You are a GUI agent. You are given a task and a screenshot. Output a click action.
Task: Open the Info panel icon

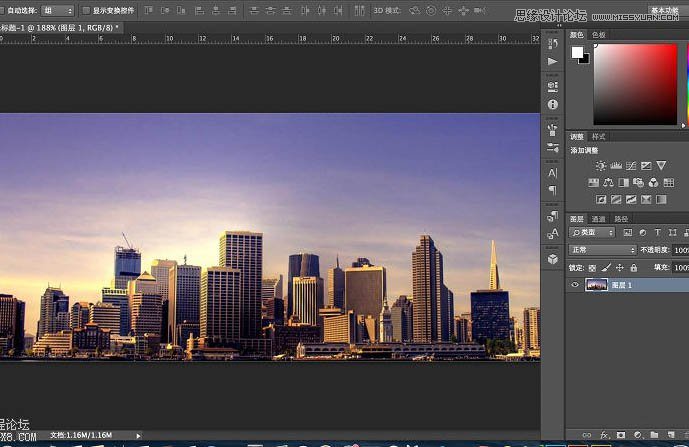(x=552, y=104)
